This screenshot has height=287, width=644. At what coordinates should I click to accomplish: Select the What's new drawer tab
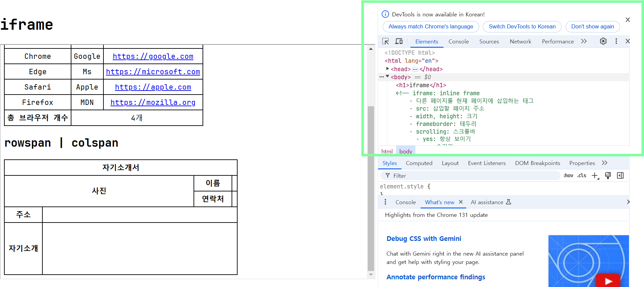(x=439, y=202)
